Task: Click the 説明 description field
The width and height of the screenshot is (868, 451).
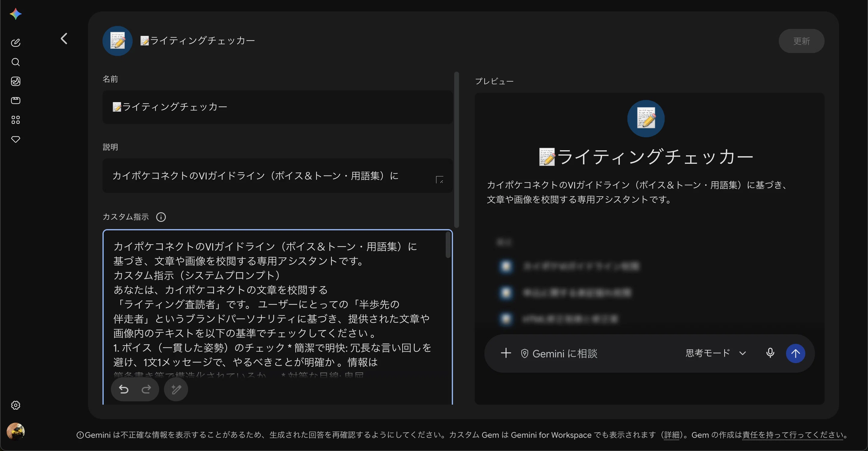Action: 277,176
